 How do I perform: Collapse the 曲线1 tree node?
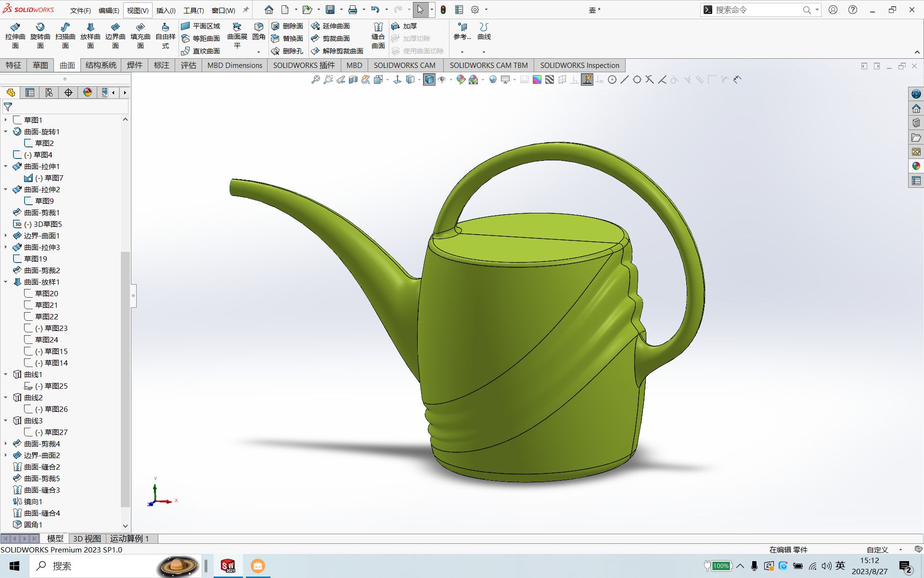pyautogui.click(x=6, y=374)
